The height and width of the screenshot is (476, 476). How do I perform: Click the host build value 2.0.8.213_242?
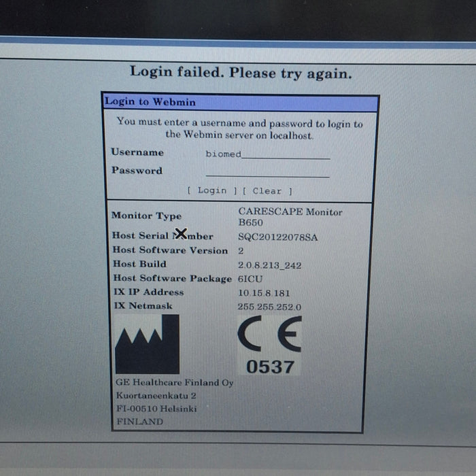[268, 265]
